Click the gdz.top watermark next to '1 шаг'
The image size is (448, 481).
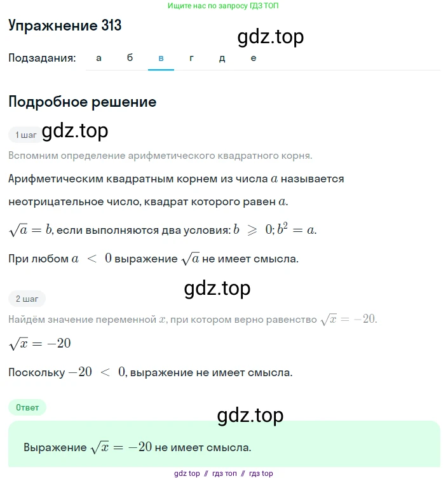point(75,130)
